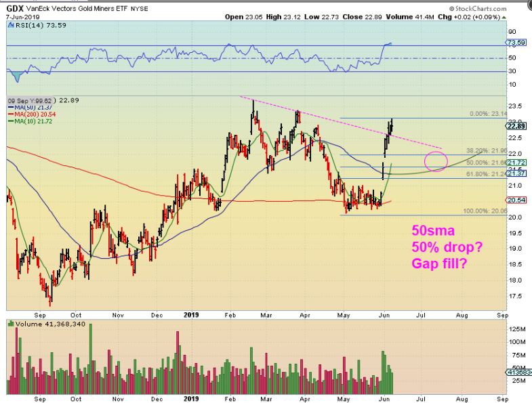Viewport: 532px width, 403px height.
Task: Click the GDX ticker symbol
Action: pos(15,9)
